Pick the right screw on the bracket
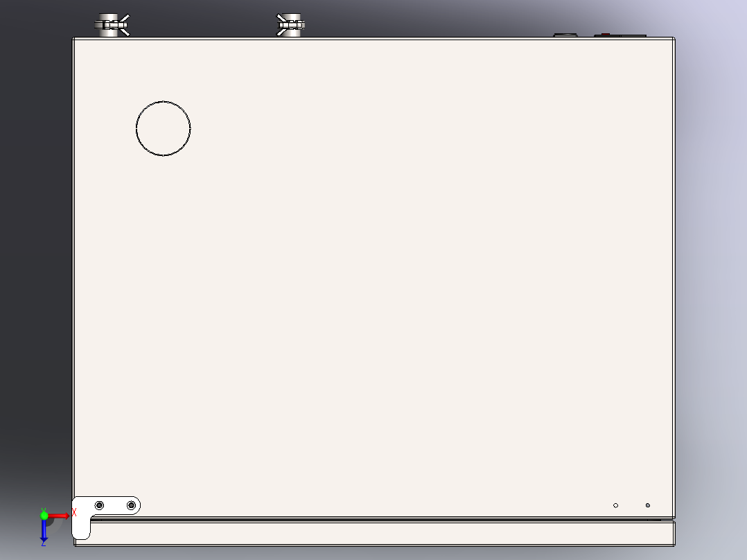The width and height of the screenshot is (747, 560). pos(131,505)
